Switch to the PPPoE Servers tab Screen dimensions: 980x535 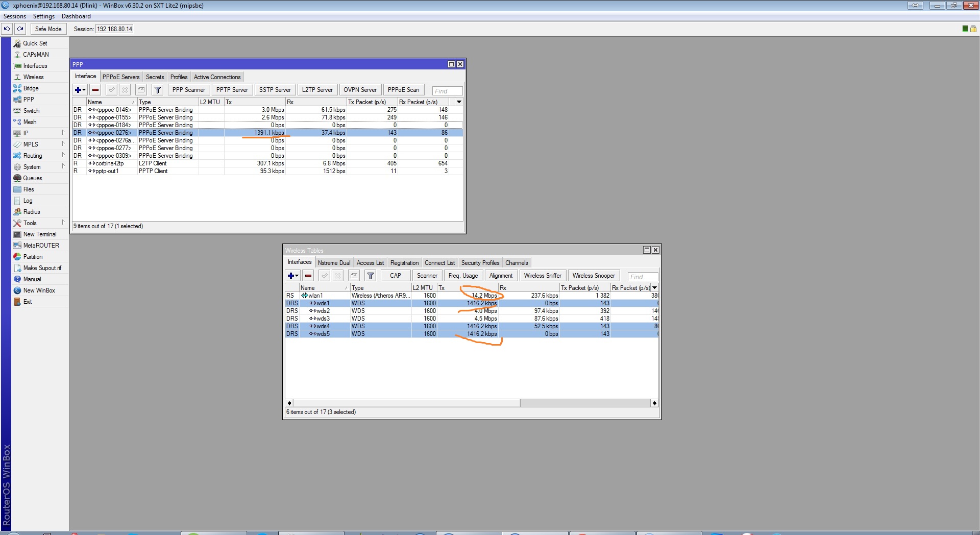click(121, 77)
